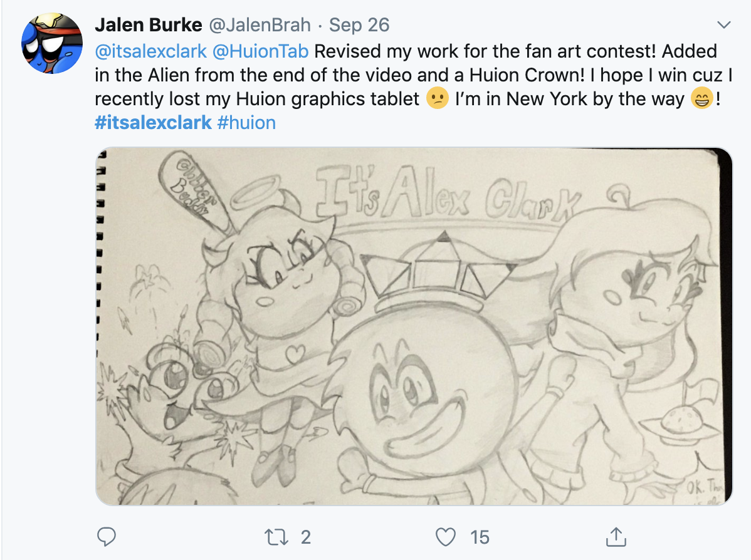Retweet this post using the retweet icon
751x560 pixels.
pos(277,537)
